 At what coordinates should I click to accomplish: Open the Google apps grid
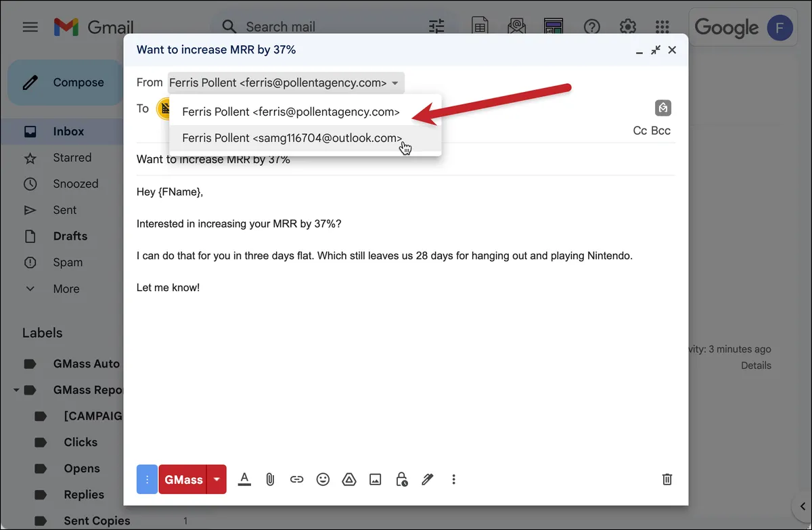pyautogui.click(x=663, y=26)
